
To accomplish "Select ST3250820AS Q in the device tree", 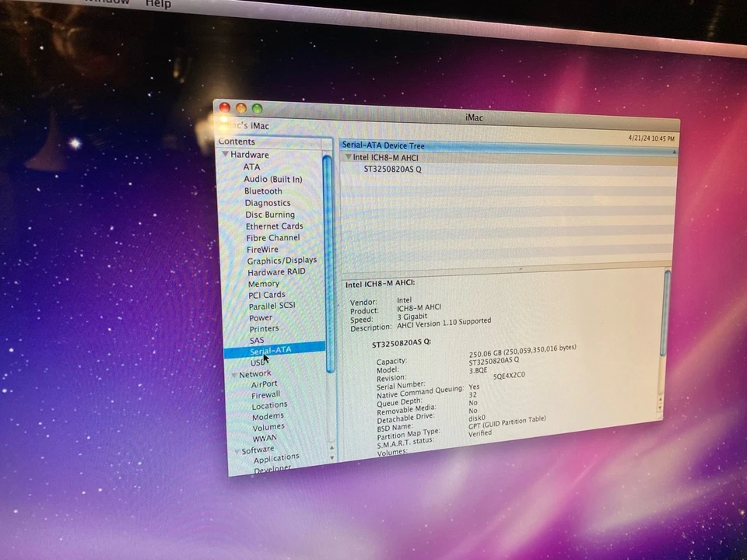I will click(x=393, y=169).
